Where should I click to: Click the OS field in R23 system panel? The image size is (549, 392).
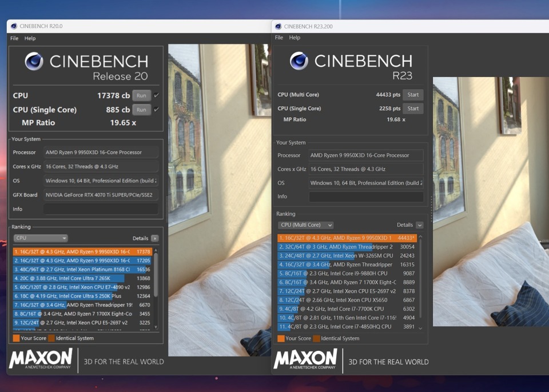click(366, 183)
